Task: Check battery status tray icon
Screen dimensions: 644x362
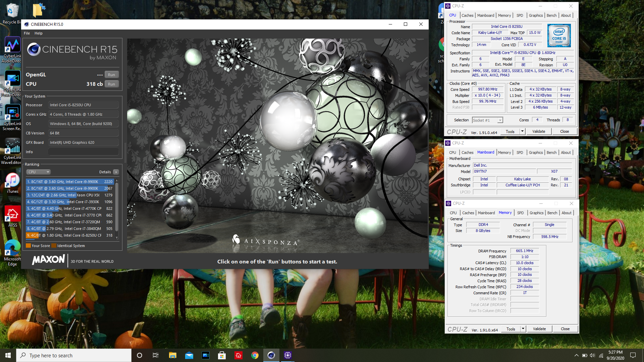Action: click(x=585, y=355)
